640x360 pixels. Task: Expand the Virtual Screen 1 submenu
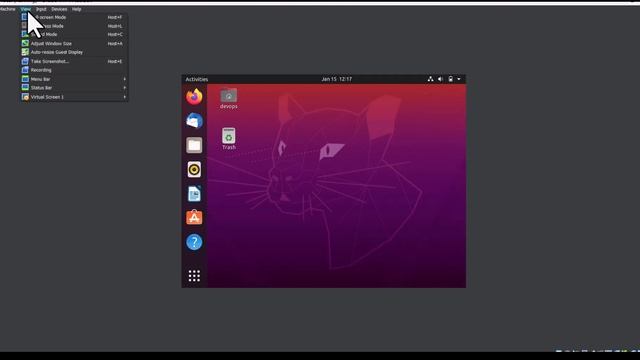[74, 97]
